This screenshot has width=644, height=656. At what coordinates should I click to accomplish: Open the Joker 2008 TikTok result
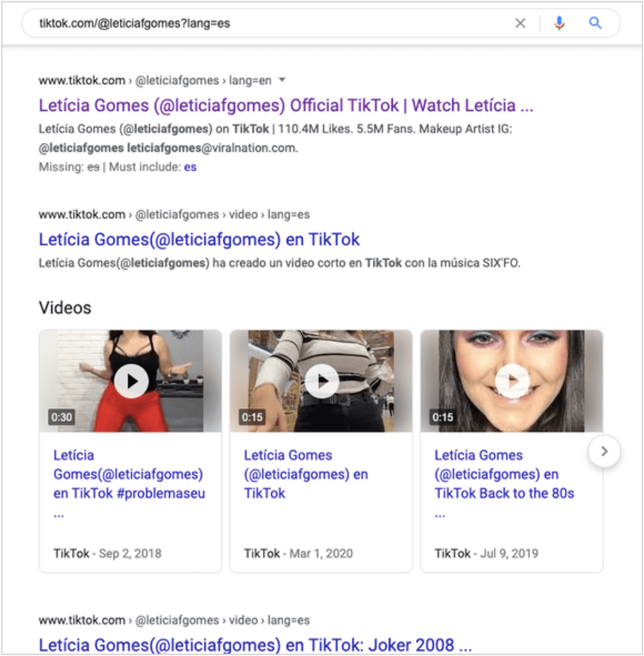point(255,644)
